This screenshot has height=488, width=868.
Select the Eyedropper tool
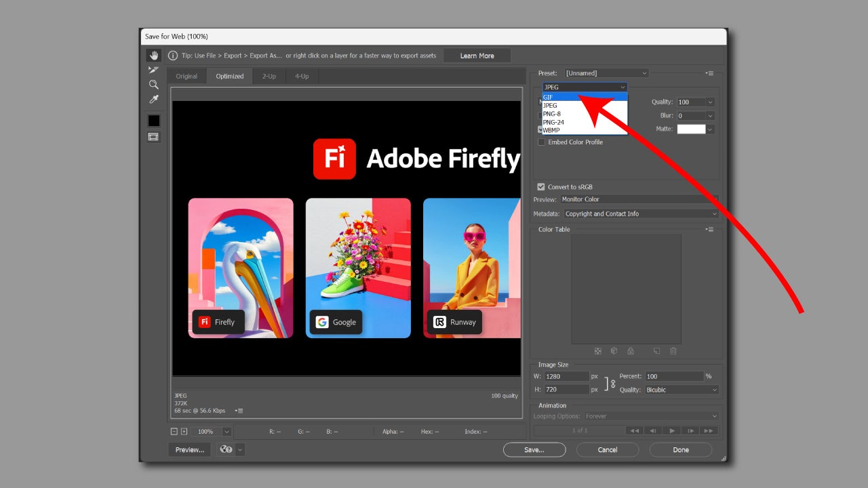pyautogui.click(x=154, y=100)
